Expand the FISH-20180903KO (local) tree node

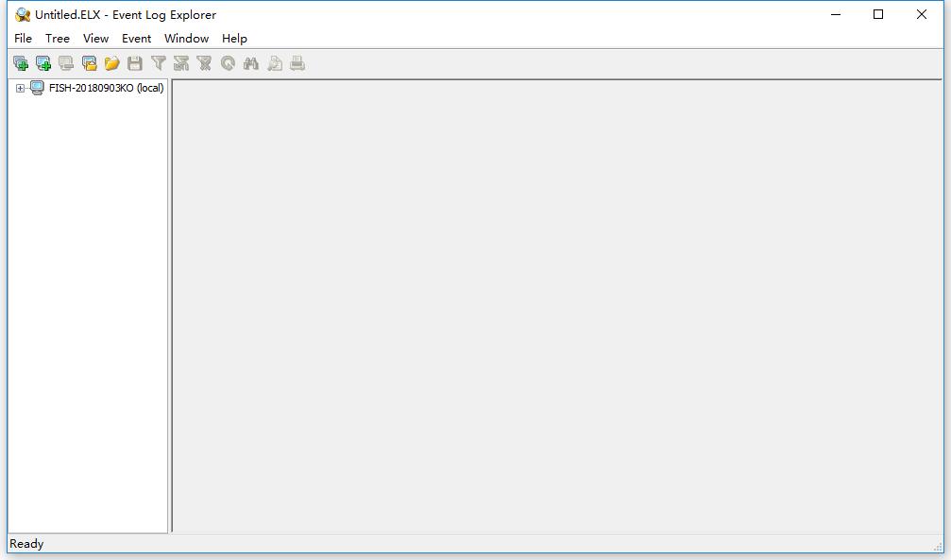tap(20, 89)
